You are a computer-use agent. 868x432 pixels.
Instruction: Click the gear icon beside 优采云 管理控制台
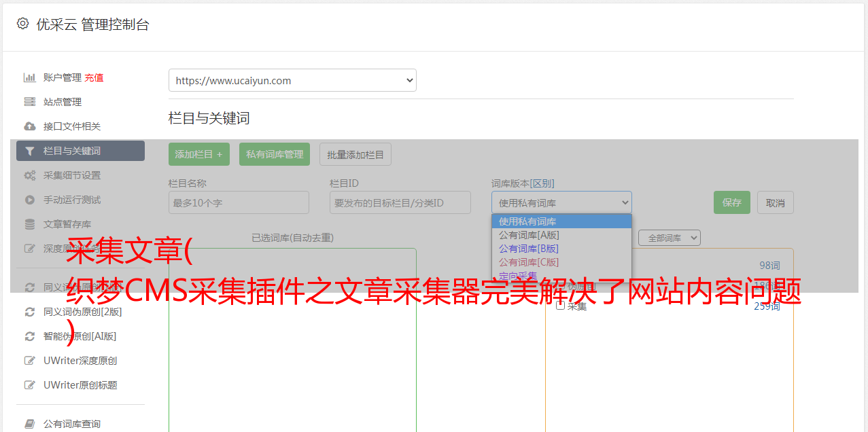click(22, 24)
